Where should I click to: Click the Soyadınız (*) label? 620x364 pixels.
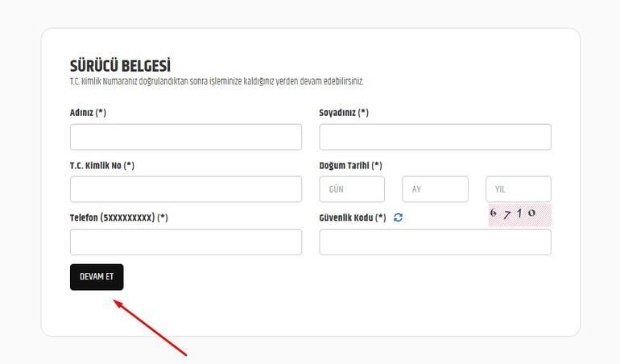tap(344, 113)
